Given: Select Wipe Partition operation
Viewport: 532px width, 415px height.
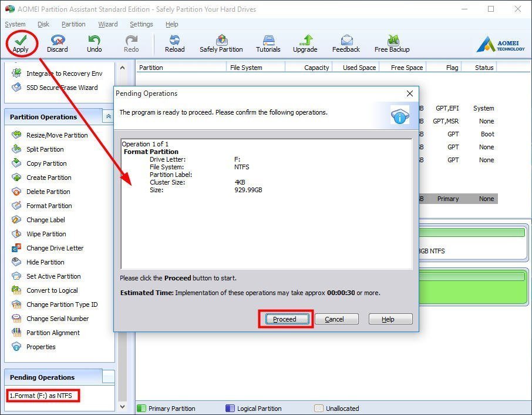Looking at the screenshot, I should 39,234.
